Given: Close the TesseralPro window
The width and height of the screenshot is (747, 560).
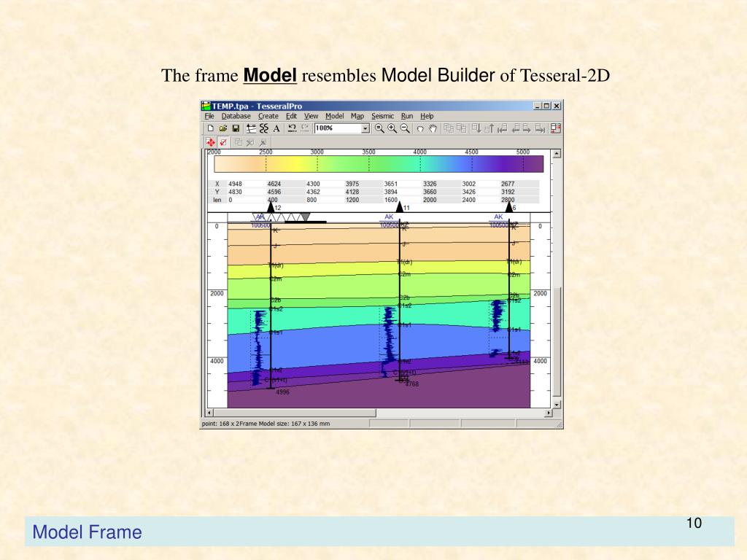Looking at the screenshot, I should (556, 106).
